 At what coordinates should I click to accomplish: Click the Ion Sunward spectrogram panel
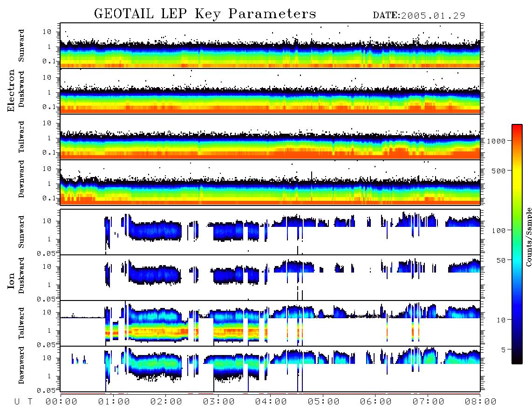click(x=270, y=232)
